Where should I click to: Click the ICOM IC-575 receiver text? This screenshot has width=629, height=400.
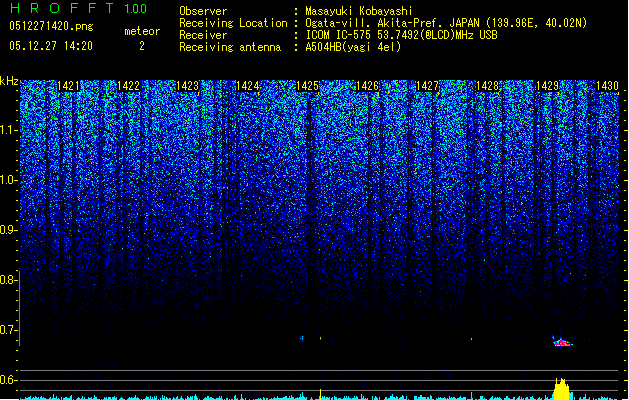coord(401,35)
